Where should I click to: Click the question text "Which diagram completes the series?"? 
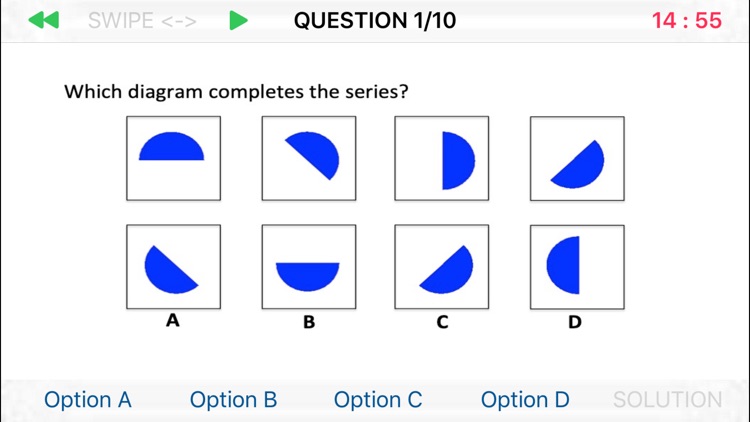(x=236, y=92)
